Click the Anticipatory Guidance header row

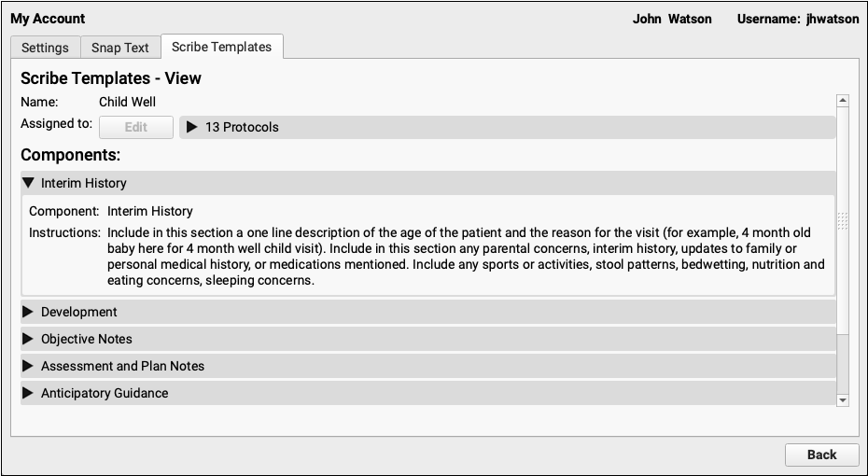[427, 393]
